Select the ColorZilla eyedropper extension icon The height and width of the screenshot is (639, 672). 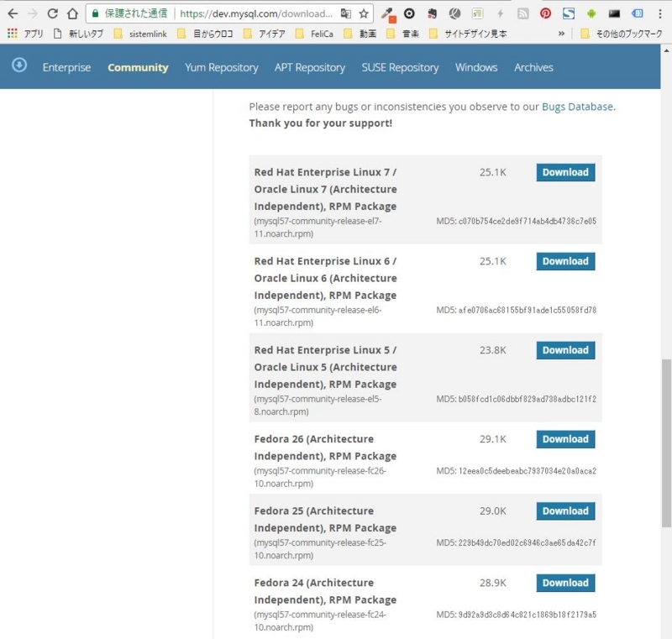click(389, 13)
